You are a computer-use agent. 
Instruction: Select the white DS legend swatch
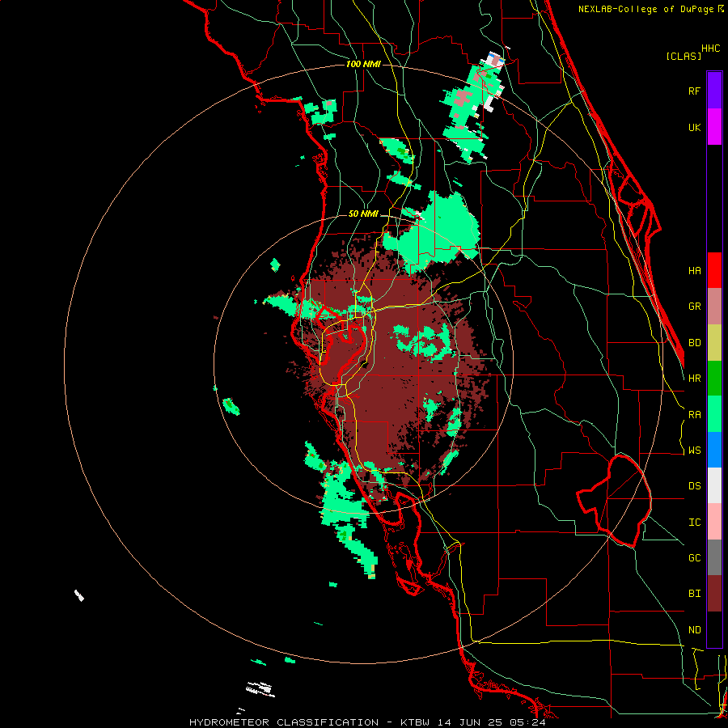click(x=714, y=485)
